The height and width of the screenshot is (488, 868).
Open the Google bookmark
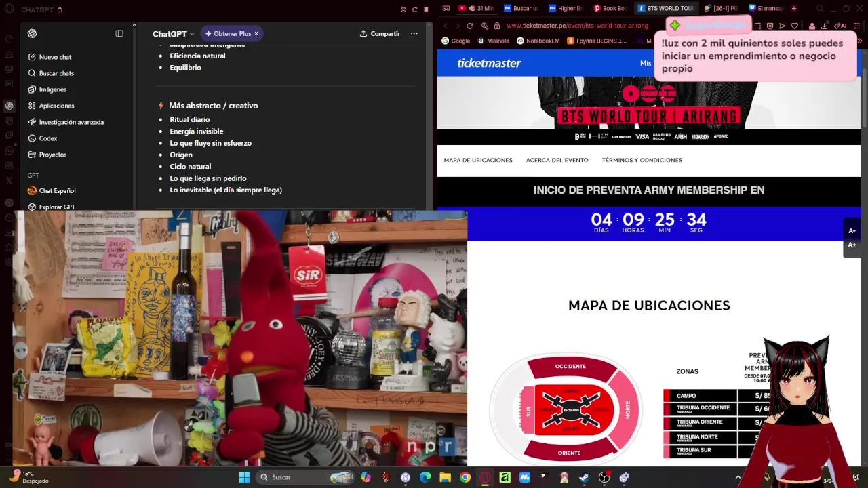(x=456, y=41)
